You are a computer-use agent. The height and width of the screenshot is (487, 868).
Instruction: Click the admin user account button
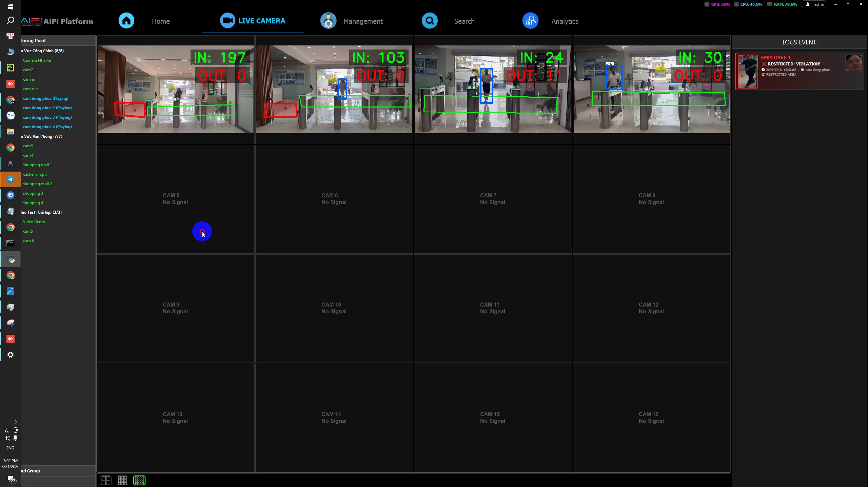pos(814,4)
